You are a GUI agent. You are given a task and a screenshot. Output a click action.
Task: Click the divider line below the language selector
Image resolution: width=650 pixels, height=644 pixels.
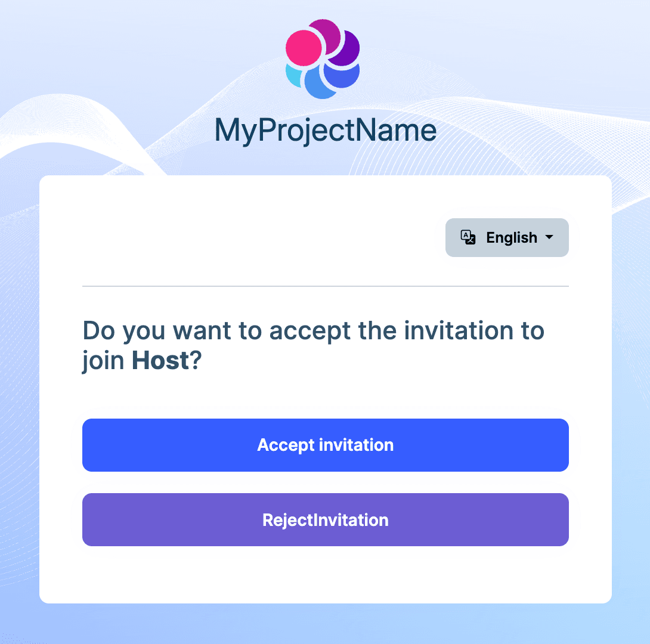pyautogui.click(x=326, y=286)
